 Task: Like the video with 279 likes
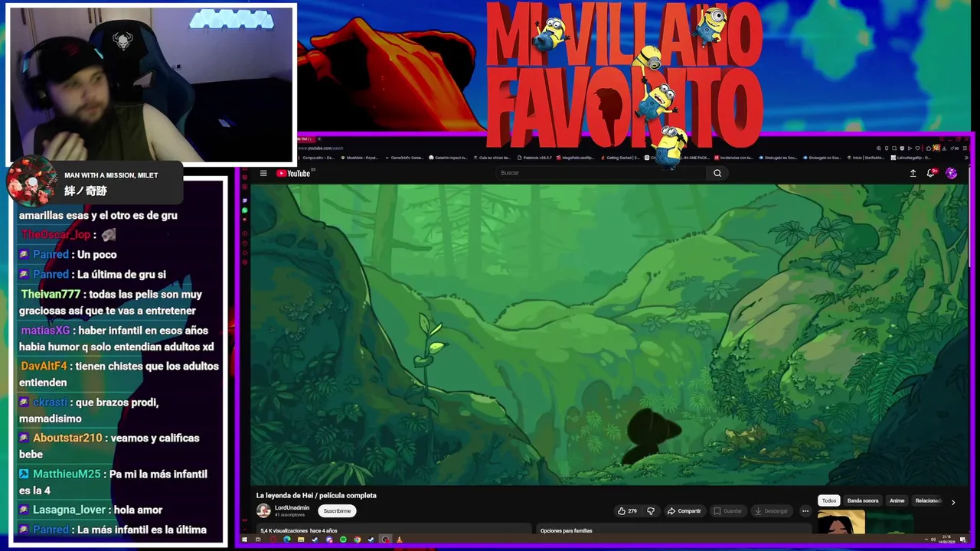(x=627, y=510)
